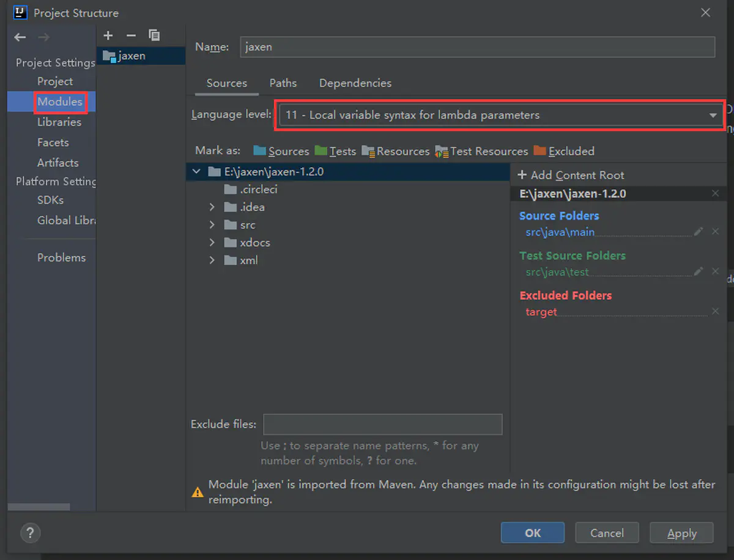Click the sidebar horizontal scrollbar

point(39,507)
